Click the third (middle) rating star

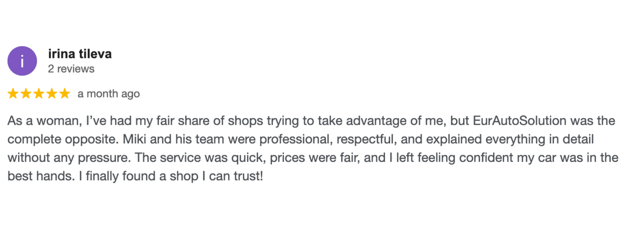39,94
